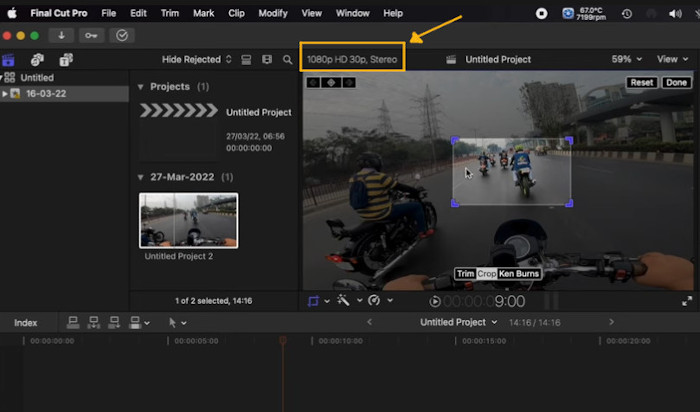This screenshot has width=700, height=412.
Task: Open the retime dropdown arrow
Action: tap(390, 300)
